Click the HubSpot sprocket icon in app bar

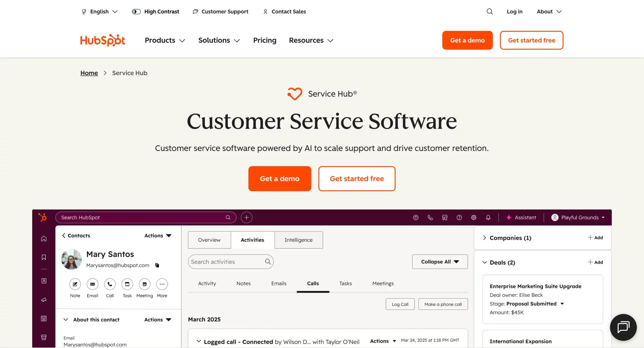(43, 217)
